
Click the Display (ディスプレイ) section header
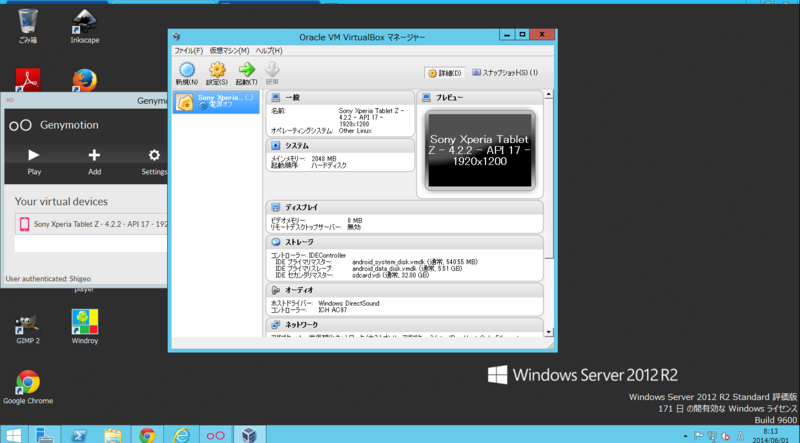(404, 207)
